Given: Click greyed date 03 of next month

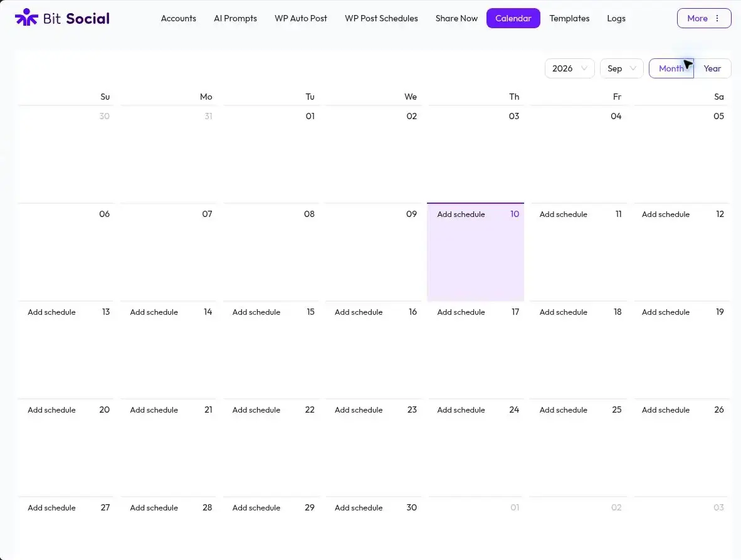Looking at the screenshot, I should pyautogui.click(x=718, y=507).
